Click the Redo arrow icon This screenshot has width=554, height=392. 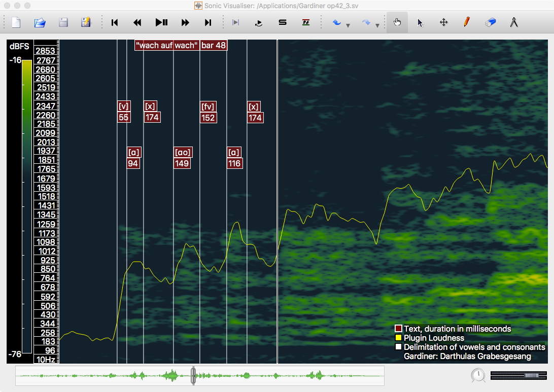[x=366, y=23]
